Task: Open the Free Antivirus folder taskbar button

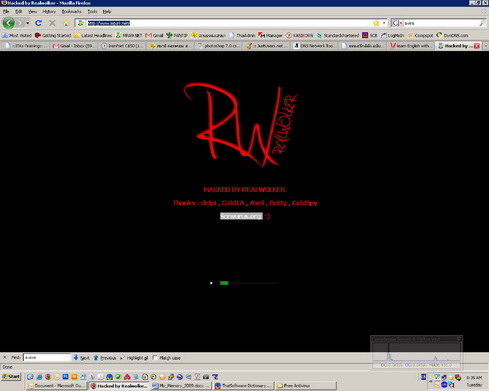Action: 306,386
